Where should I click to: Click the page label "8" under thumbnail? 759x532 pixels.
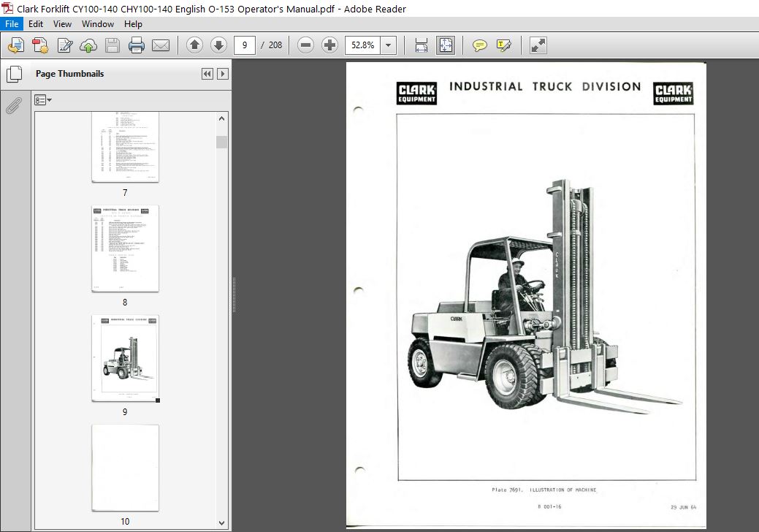pos(125,302)
